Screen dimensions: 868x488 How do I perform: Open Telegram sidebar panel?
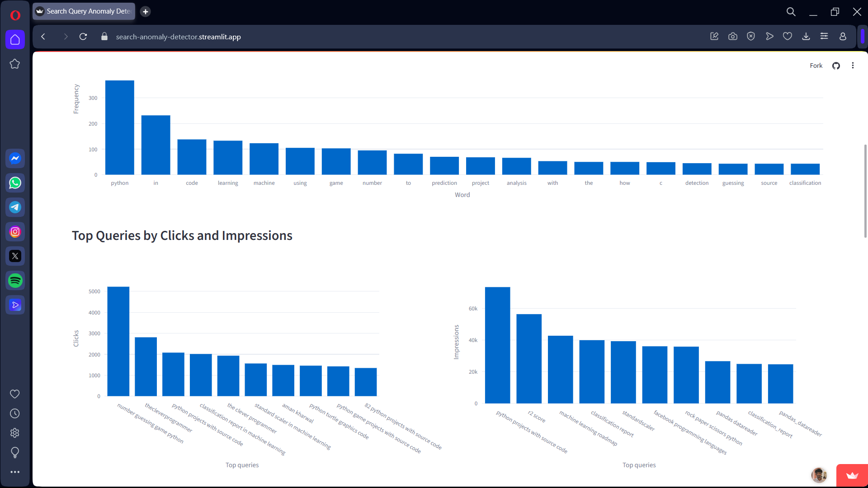(15, 207)
